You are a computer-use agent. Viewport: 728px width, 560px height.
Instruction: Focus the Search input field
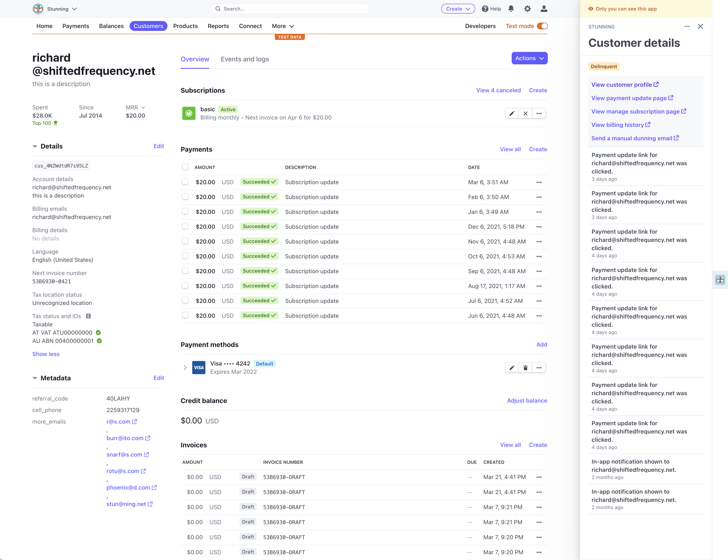point(290,9)
